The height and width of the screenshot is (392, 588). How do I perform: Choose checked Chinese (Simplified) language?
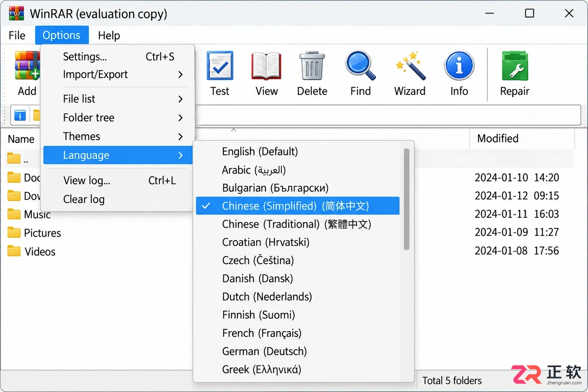pos(298,206)
